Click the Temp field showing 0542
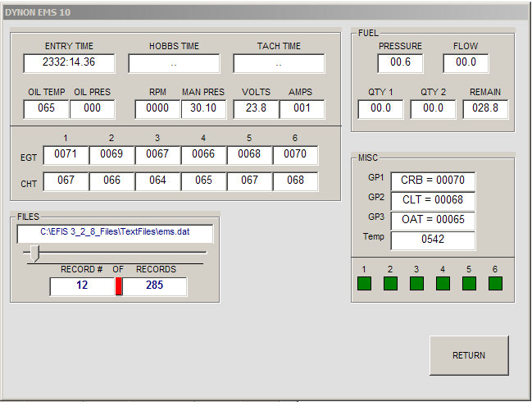532x402 pixels. coord(433,240)
